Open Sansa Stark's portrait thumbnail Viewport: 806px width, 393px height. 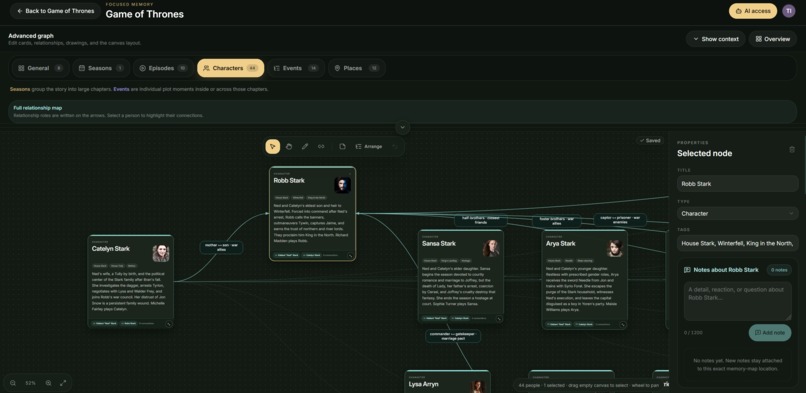coord(491,248)
